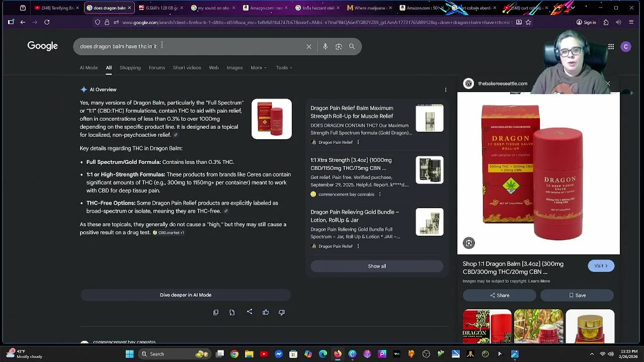Switch to 'my sound on obs' browser tab

click(x=212, y=8)
